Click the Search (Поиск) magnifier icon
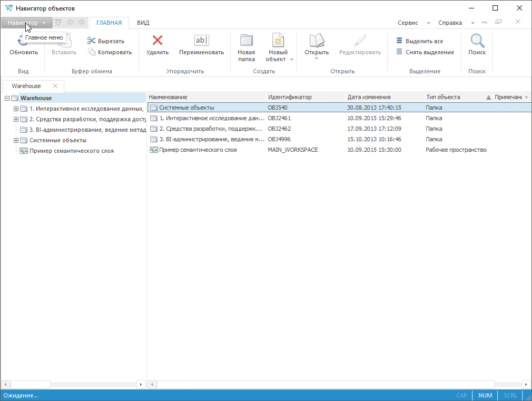Screen dimensions: 532x401 coord(477,41)
